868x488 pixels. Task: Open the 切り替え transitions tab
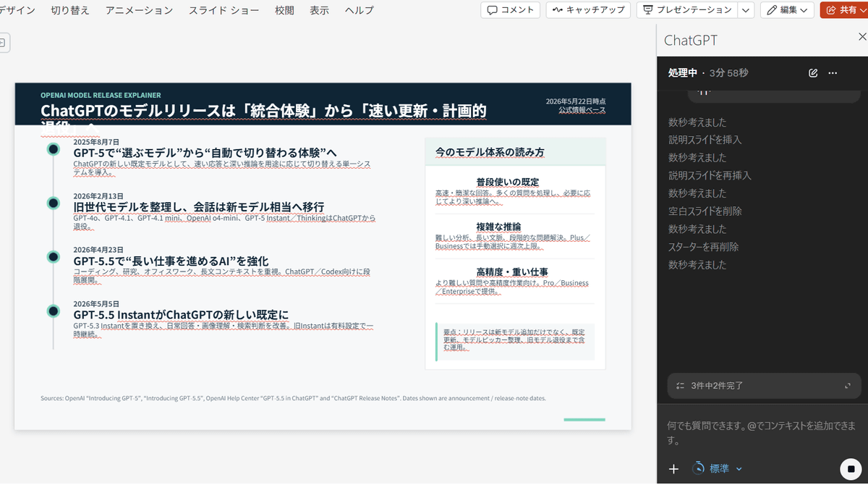[x=70, y=10]
